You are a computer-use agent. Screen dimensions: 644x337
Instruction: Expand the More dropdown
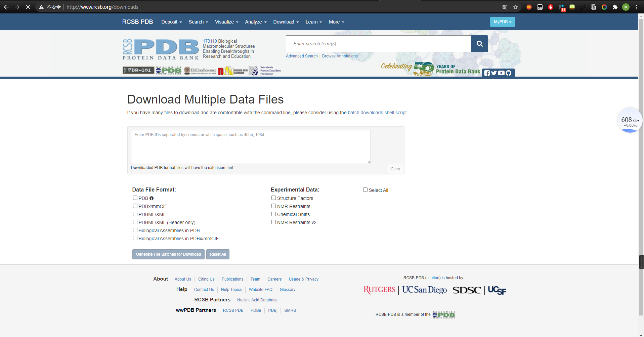tap(336, 22)
